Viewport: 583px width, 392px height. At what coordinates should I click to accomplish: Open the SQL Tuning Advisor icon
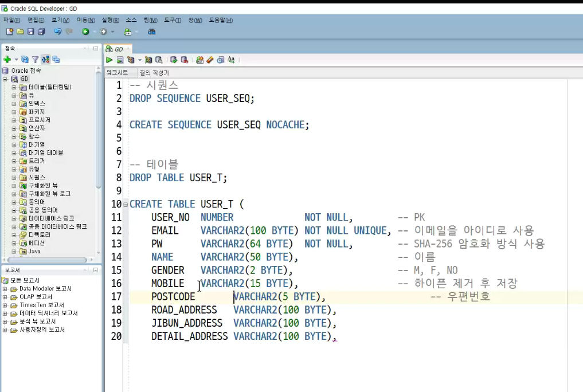159,60
